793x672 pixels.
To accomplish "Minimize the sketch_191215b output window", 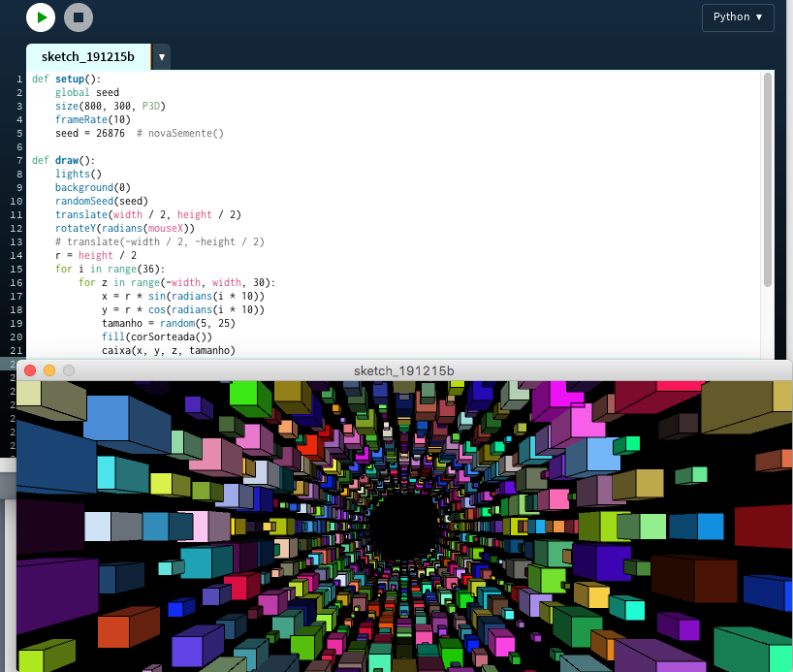I will pos(49,370).
